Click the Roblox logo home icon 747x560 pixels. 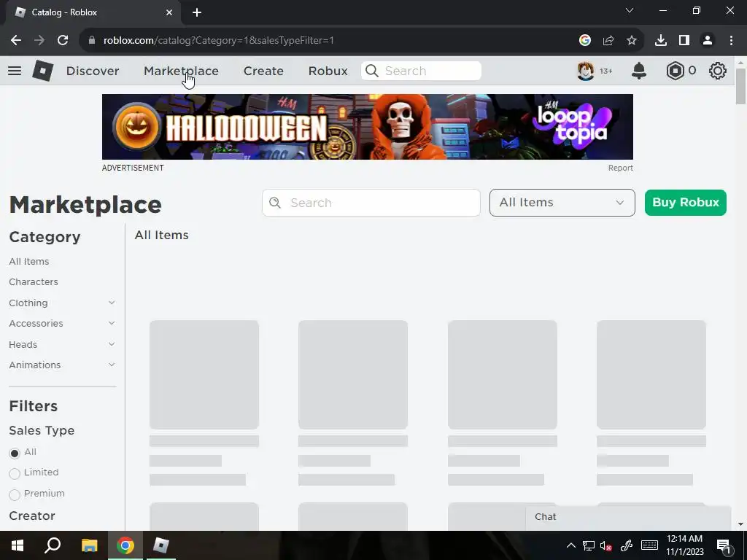click(x=42, y=71)
